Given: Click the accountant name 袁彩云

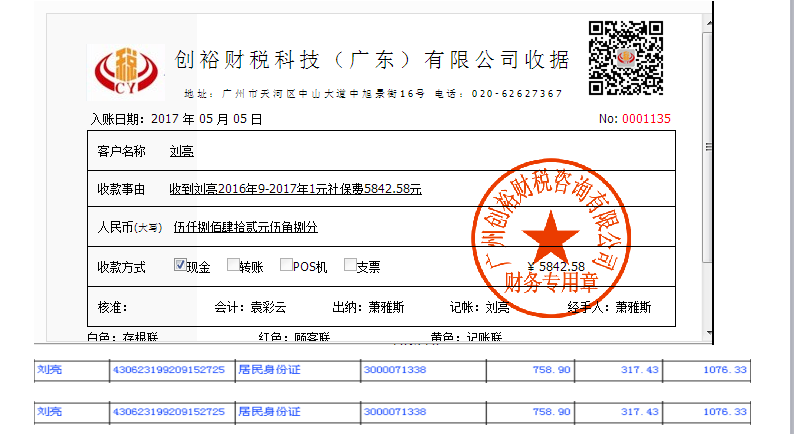Looking at the screenshot, I should point(266,307).
